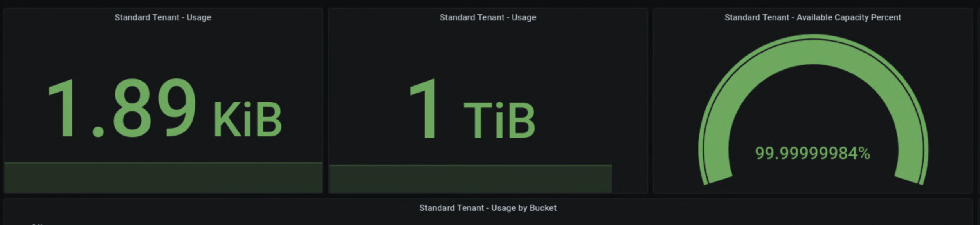Expand the Available Capacity Percent panel title menu
This screenshot has height=225, width=980.
[x=812, y=18]
